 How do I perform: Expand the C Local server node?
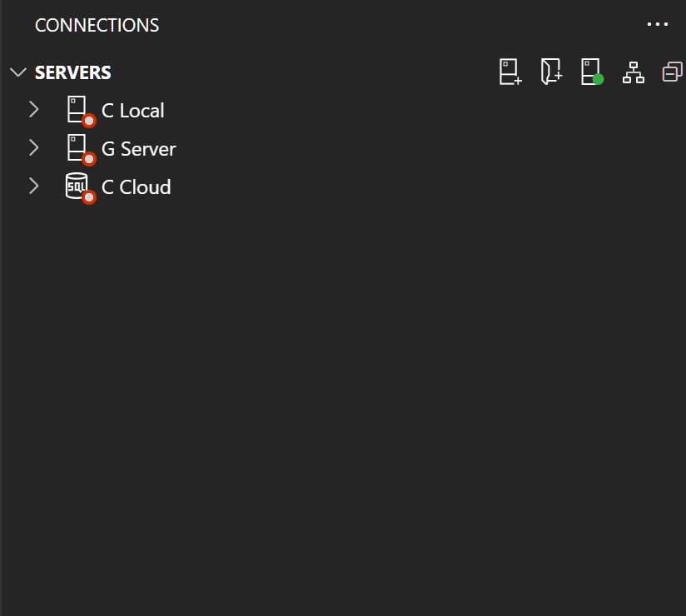click(x=33, y=109)
